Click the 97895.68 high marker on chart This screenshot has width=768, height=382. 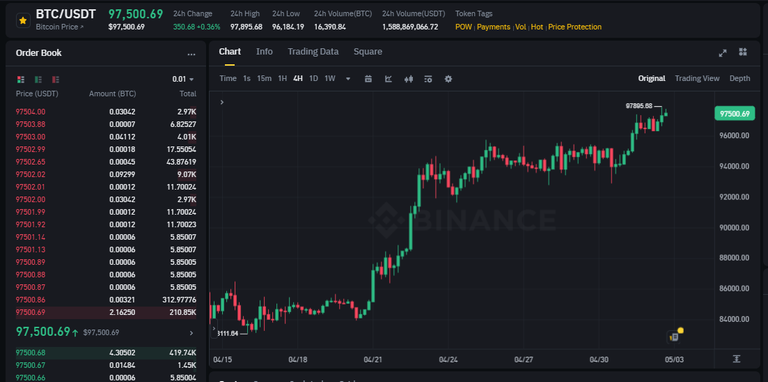coord(639,106)
